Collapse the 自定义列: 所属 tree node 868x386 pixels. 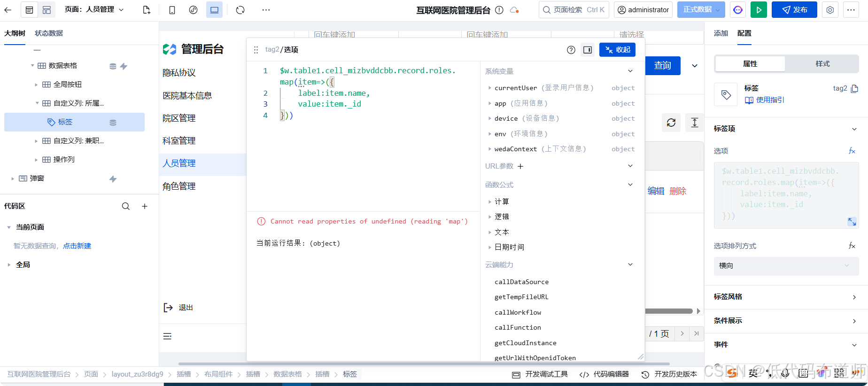[x=37, y=103]
